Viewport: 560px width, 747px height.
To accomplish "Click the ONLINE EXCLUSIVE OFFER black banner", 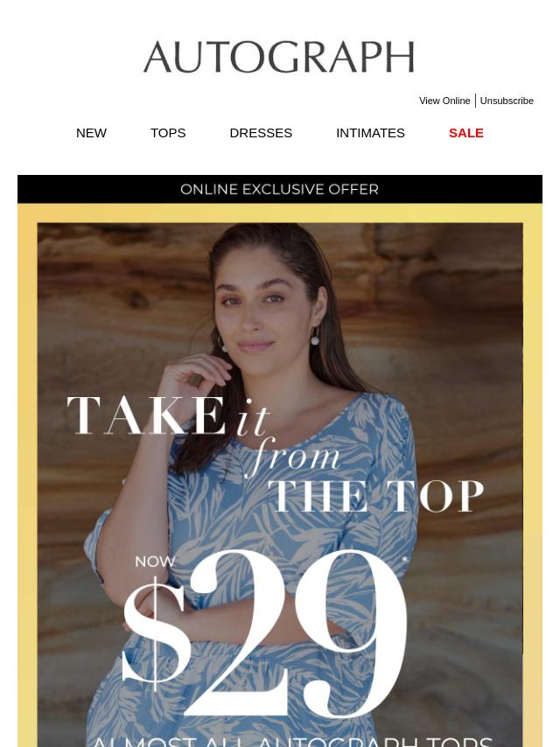I will click(280, 189).
